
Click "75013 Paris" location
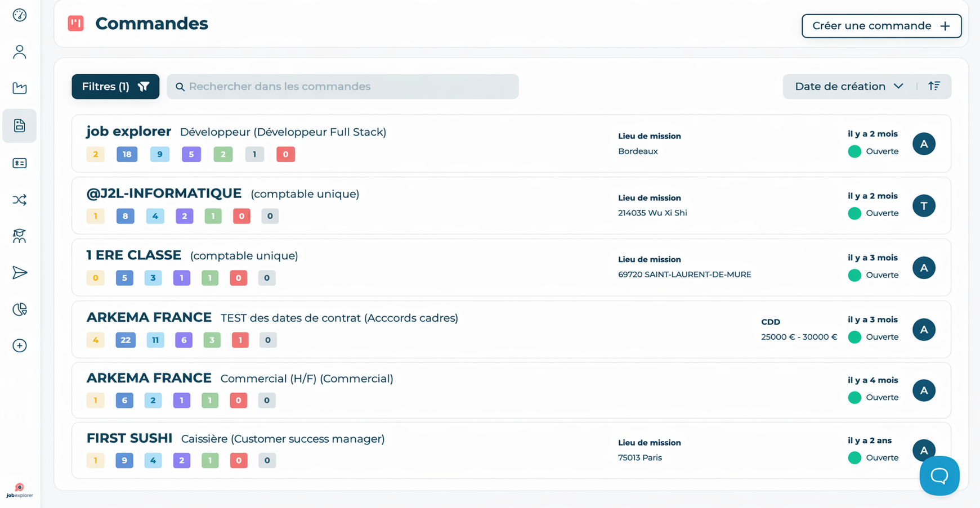click(640, 458)
